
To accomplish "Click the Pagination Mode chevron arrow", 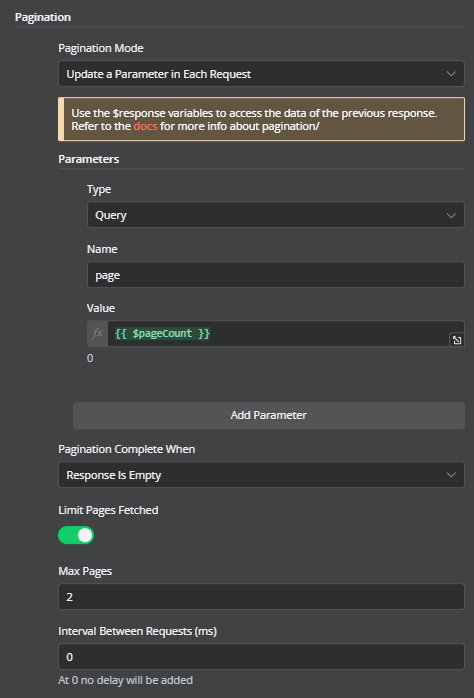I will [451, 74].
